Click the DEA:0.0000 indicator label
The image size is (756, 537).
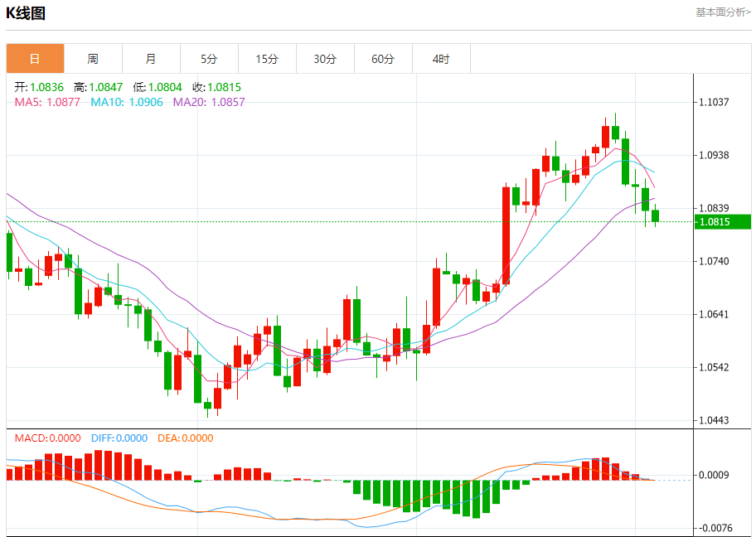pyautogui.click(x=185, y=438)
